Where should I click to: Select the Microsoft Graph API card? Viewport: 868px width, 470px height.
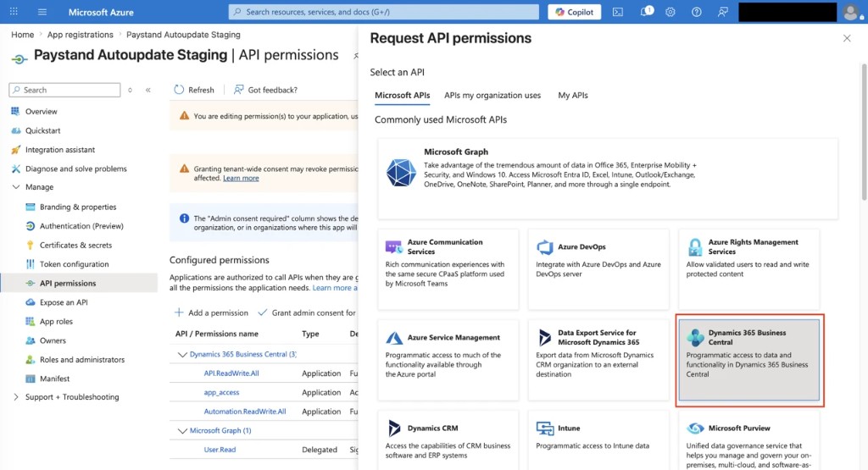click(x=608, y=178)
